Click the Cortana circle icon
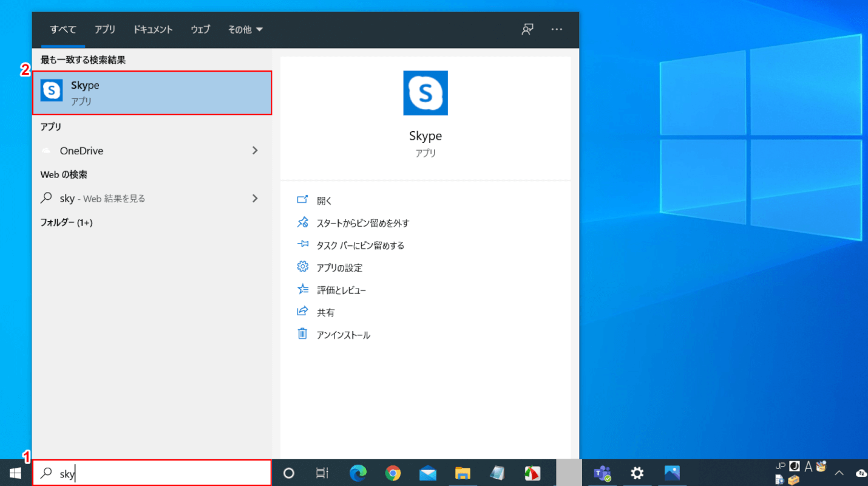 click(289, 473)
